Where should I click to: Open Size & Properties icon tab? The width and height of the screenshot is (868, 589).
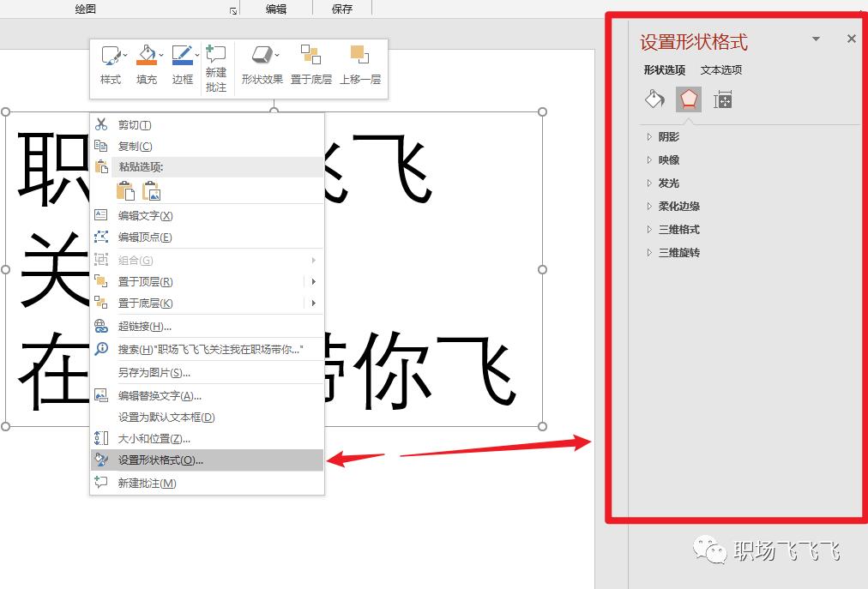(723, 99)
